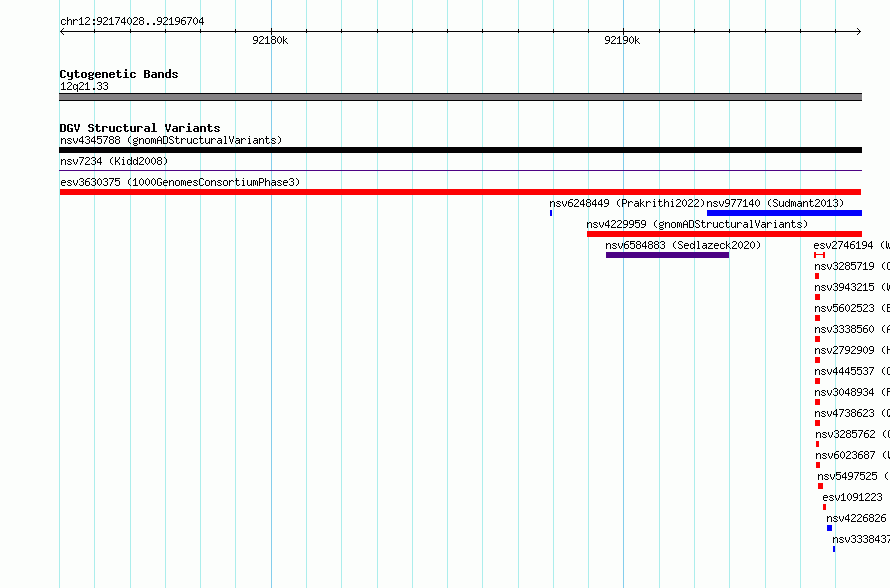The image size is (890, 588).
Task: Click the blue mark under nsv4226826
Action: (829, 528)
